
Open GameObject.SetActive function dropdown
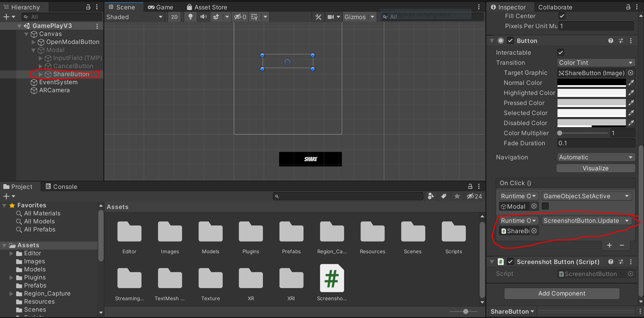click(x=586, y=196)
